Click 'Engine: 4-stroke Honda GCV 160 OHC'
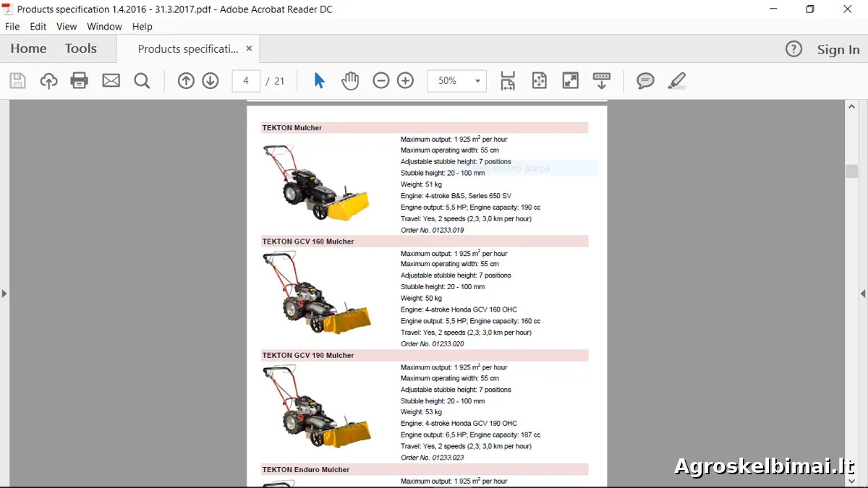This screenshot has height=488, width=868. [x=459, y=309]
